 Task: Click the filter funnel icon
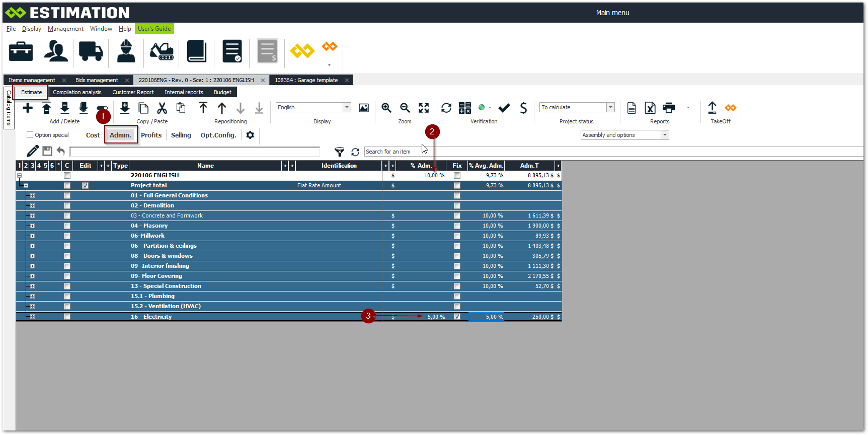tap(340, 152)
